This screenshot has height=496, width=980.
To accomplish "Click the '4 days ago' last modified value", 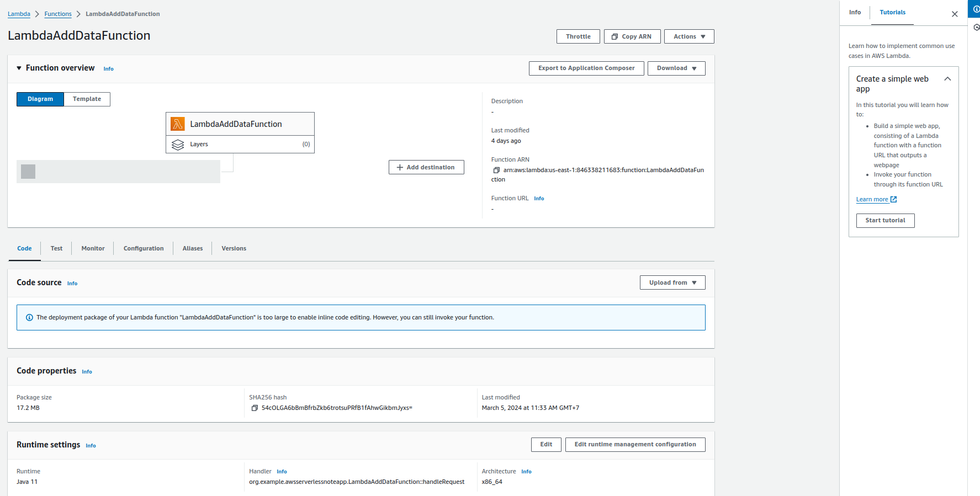I will (x=506, y=141).
